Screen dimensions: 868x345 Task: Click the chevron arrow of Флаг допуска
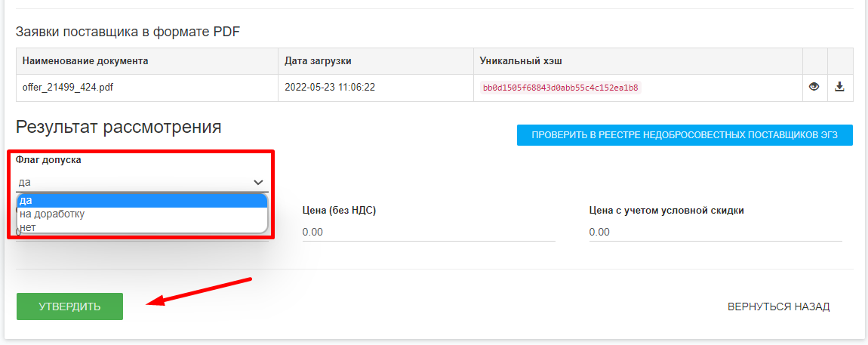(x=258, y=182)
